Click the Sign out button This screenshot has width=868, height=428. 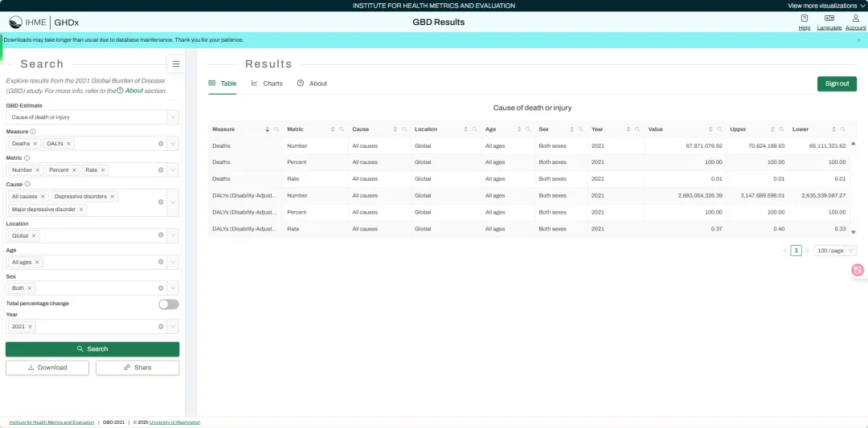tap(837, 84)
